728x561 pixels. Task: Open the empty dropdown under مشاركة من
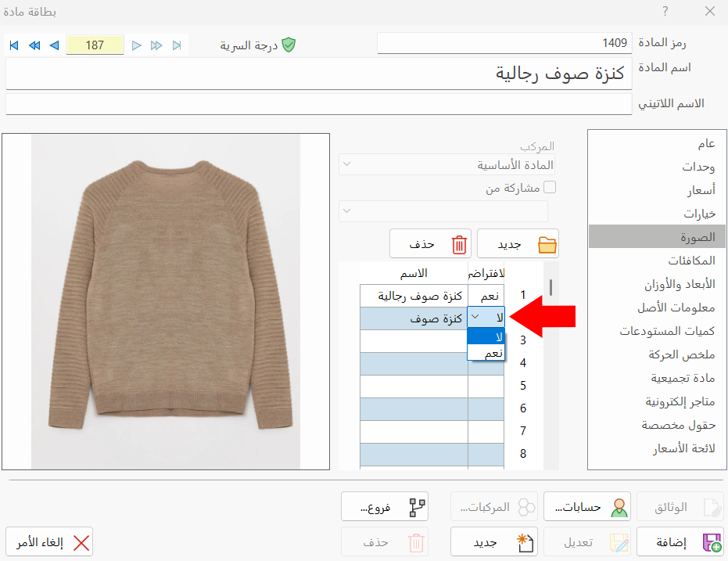click(443, 211)
